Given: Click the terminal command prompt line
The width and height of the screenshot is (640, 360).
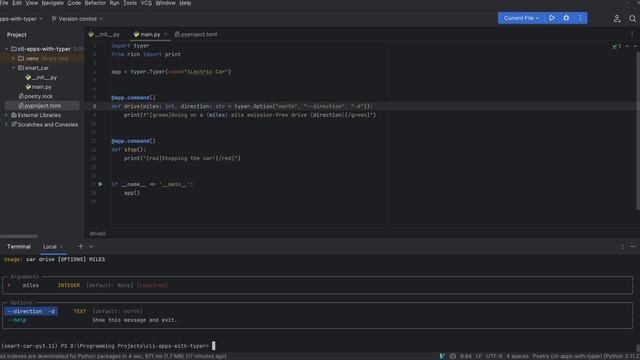Looking at the screenshot, I should pyautogui.click(x=108, y=346).
